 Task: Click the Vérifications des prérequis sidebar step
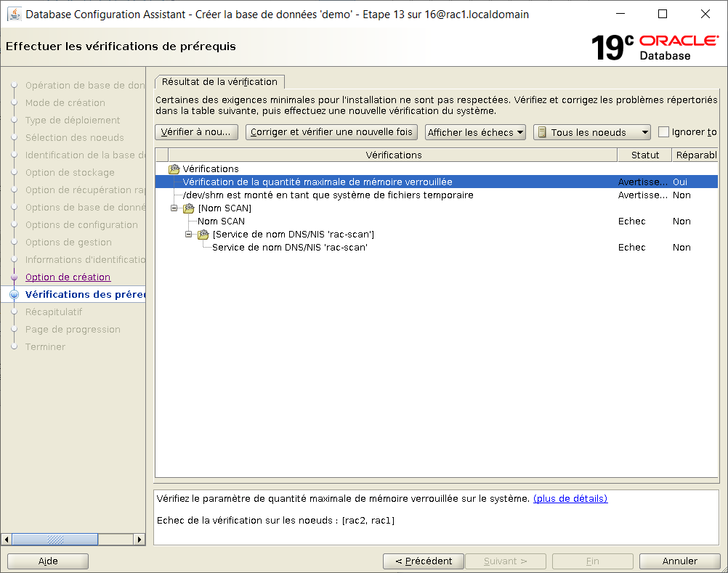coord(85,294)
